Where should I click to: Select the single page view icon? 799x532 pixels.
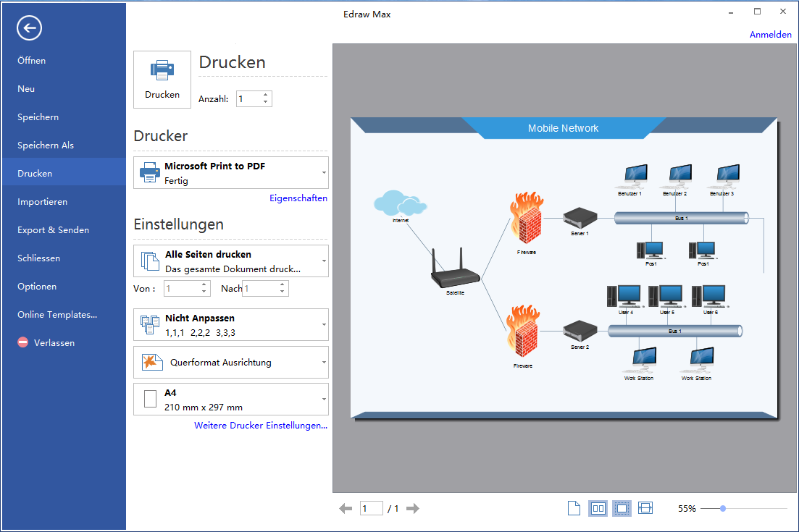(x=574, y=508)
